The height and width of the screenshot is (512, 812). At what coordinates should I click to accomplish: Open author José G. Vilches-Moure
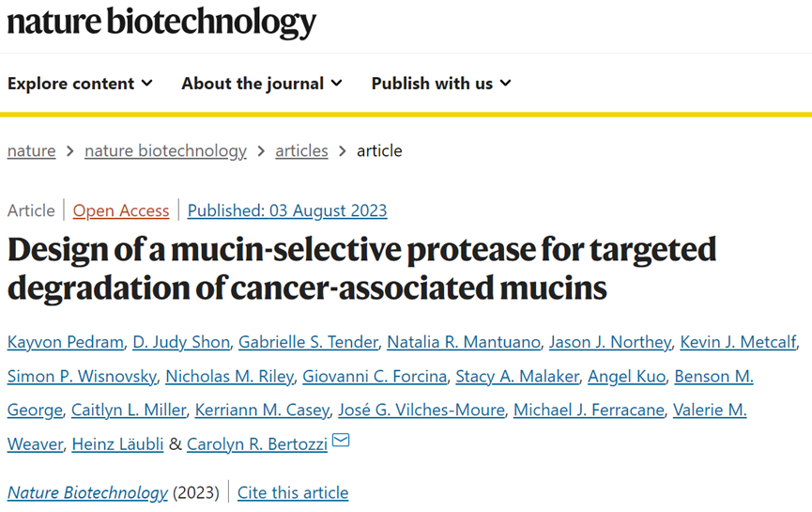pyautogui.click(x=421, y=410)
